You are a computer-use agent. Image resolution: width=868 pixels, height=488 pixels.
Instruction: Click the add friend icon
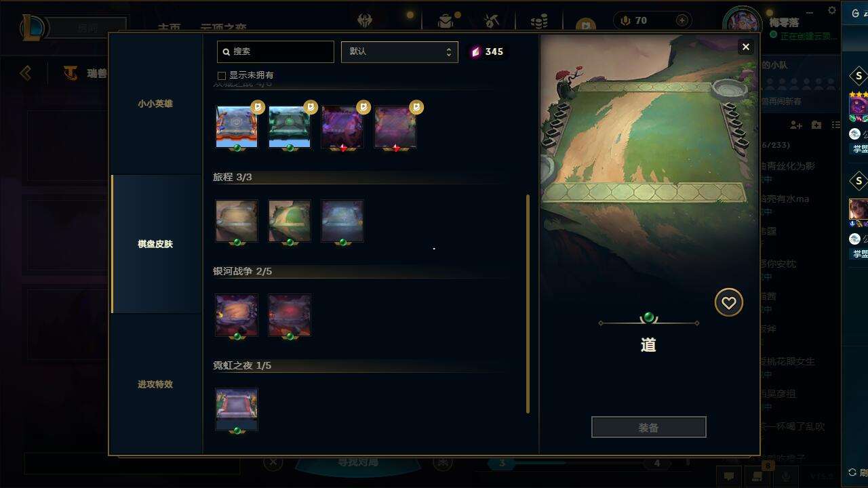796,125
